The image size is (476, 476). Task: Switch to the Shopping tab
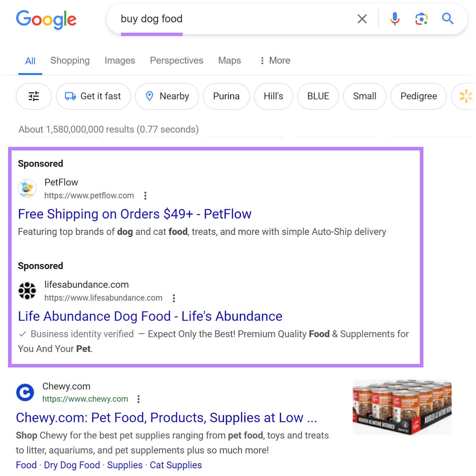(70, 60)
